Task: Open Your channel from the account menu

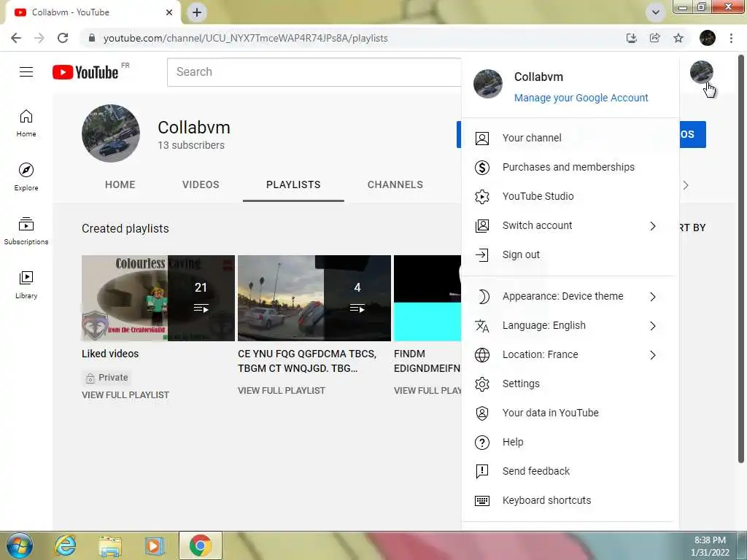Action: 570,138
